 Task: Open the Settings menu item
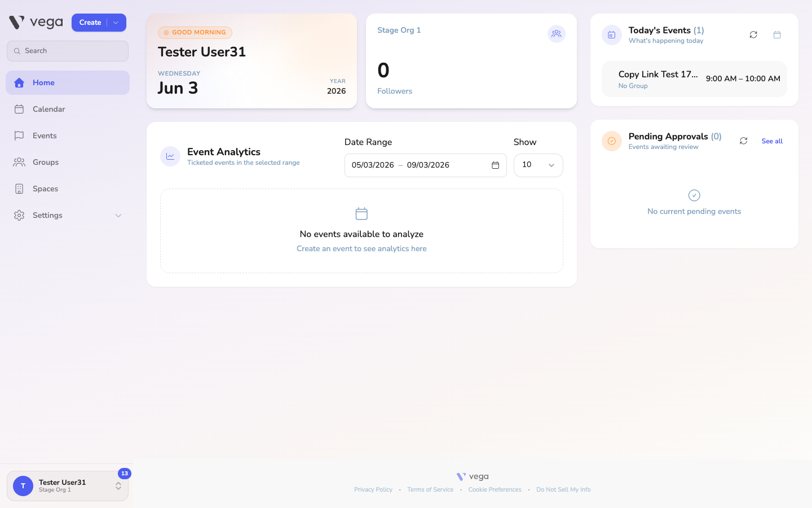pos(68,215)
